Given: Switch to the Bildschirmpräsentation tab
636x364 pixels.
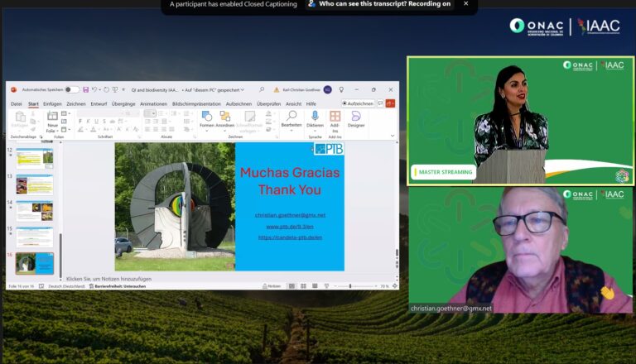Looking at the screenshot, I should point(196,103).
